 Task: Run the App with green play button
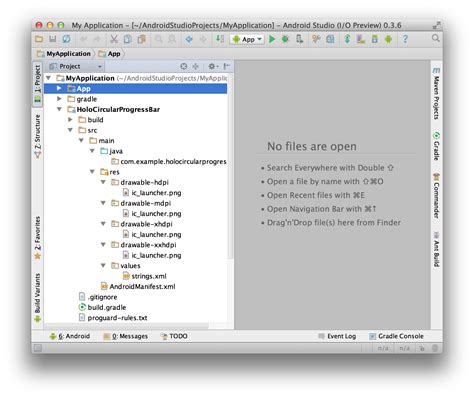(x=272, y=39)
